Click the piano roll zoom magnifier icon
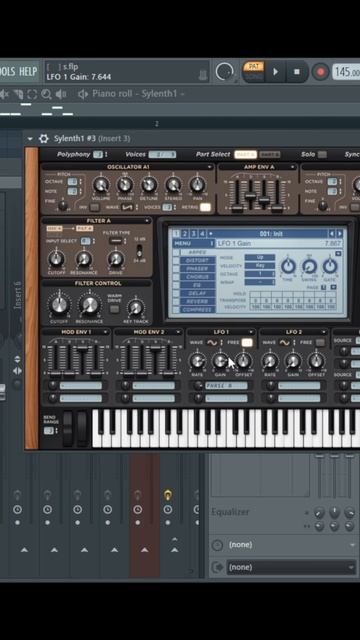This screenshot has width=360, height=640. coord(46,94)
